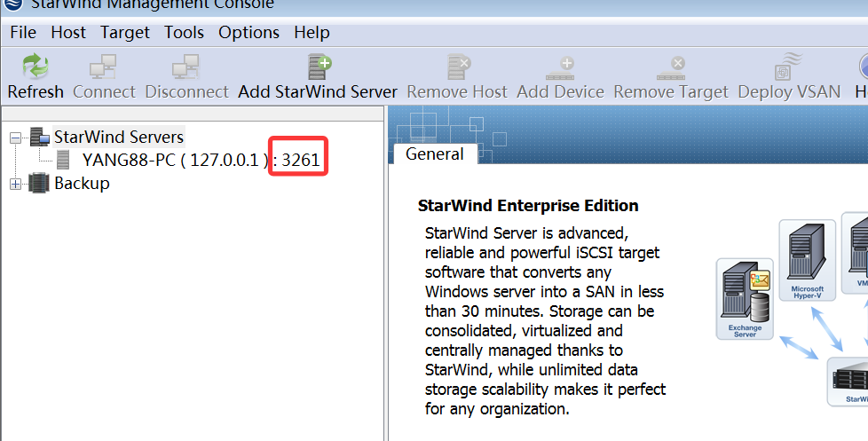Image resolution: width=868 pixels, height=441 pixels.
Task: Click the StarWind Enterprise Edition heading
Action: click(528, 206)
